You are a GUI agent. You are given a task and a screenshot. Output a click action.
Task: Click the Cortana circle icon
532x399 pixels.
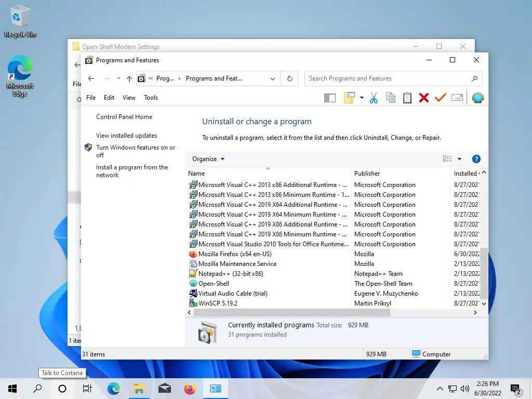62,389
